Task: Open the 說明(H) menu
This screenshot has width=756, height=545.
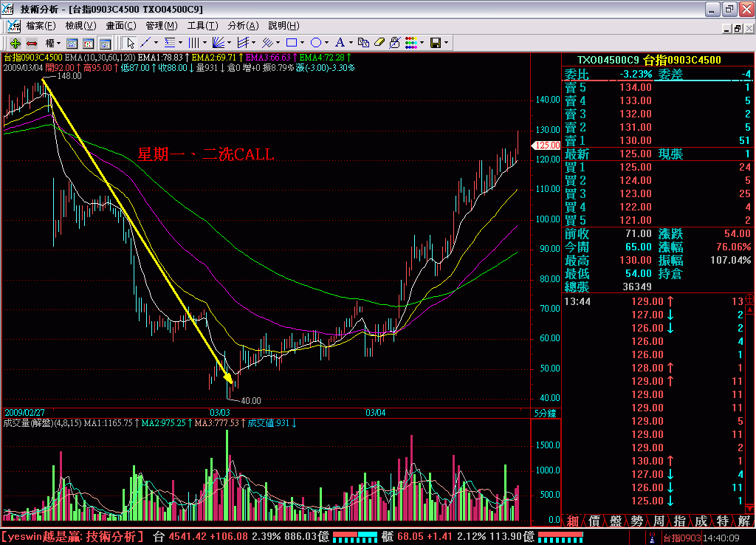Action: (x=283, y=26)
